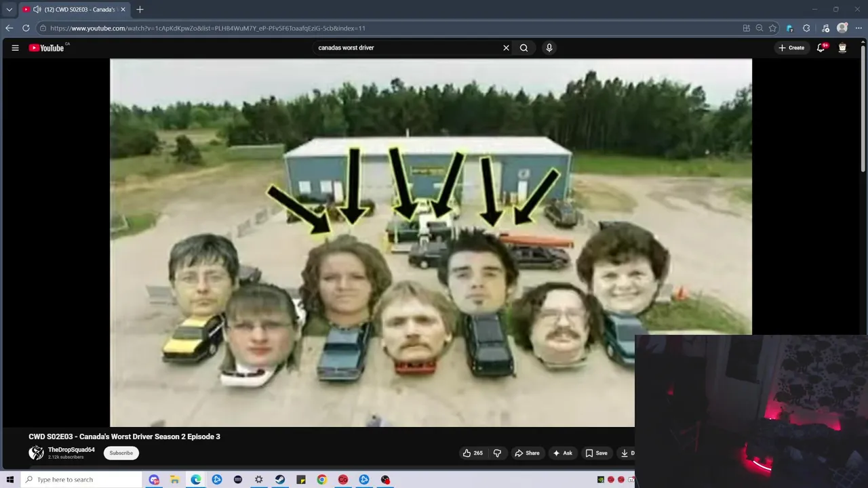Open the NVIDIA tray icon

click(601, 480)
